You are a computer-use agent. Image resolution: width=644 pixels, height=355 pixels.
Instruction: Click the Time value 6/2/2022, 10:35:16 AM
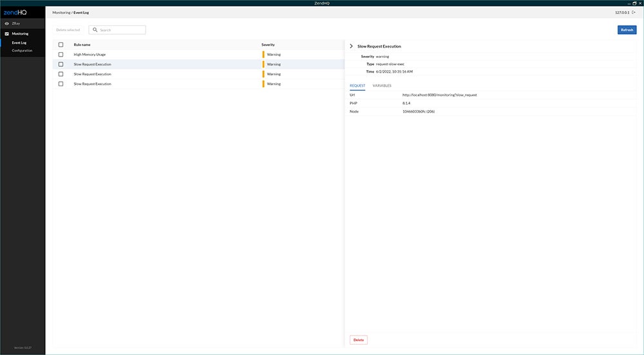click(x=394, y=72)
